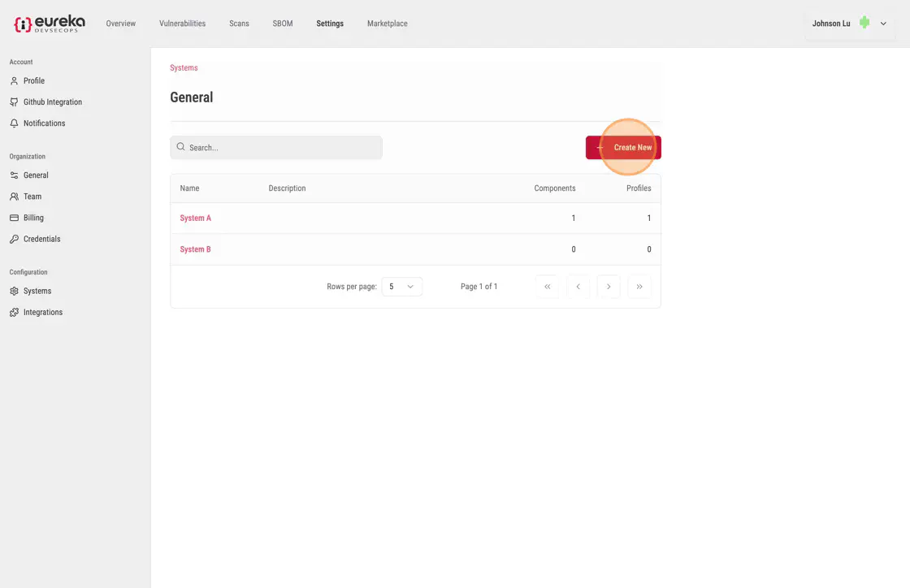Open the System A link
This screenshot has width=910, height=588.
pos(195,218)
